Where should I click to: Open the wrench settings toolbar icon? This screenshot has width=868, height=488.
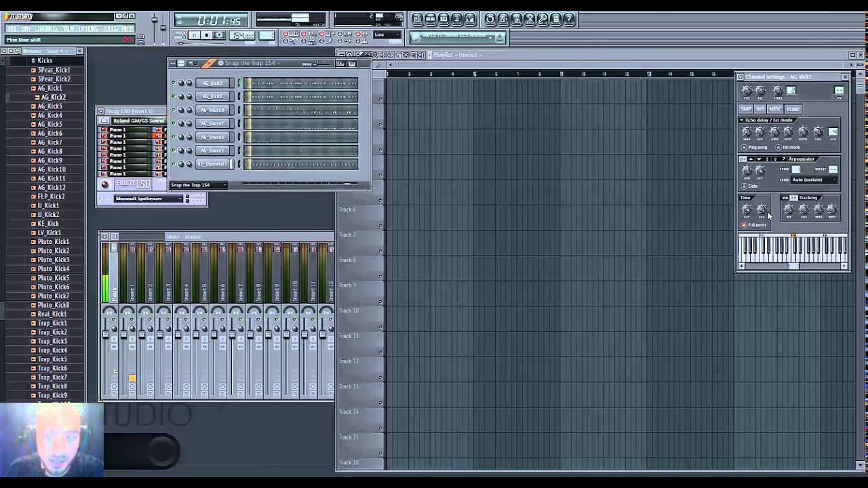(542, 19)
